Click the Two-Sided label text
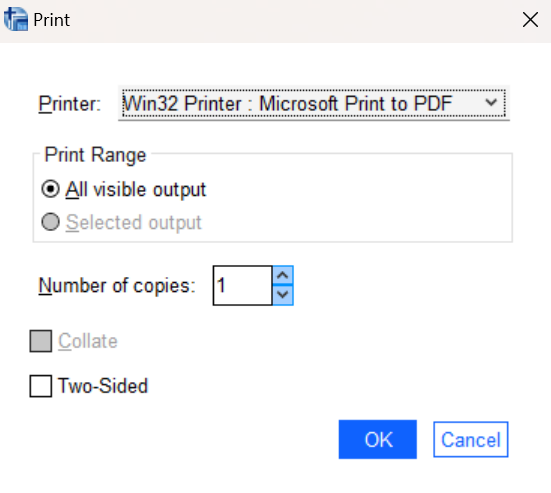 click(x=103, y=386)
